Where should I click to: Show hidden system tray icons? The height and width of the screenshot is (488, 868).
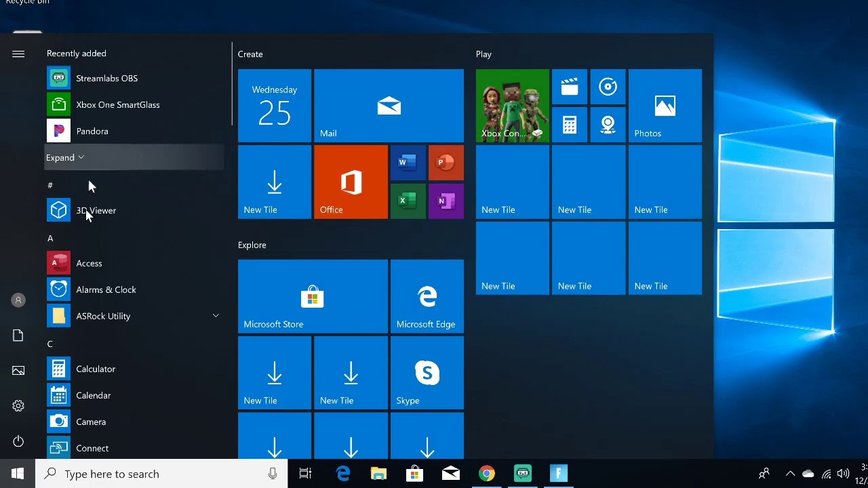(x=790, y=474)
